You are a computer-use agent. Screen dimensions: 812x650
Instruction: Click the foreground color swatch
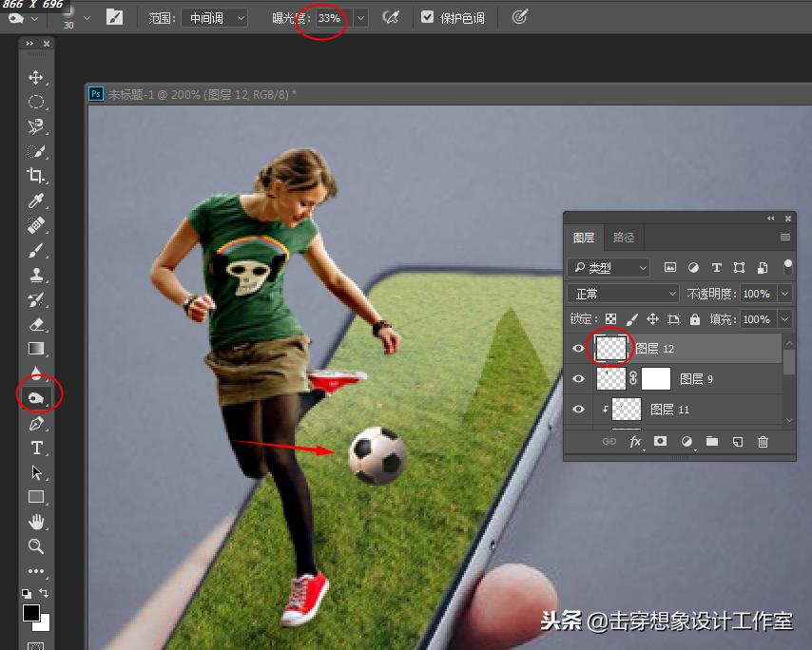point(31,613)
